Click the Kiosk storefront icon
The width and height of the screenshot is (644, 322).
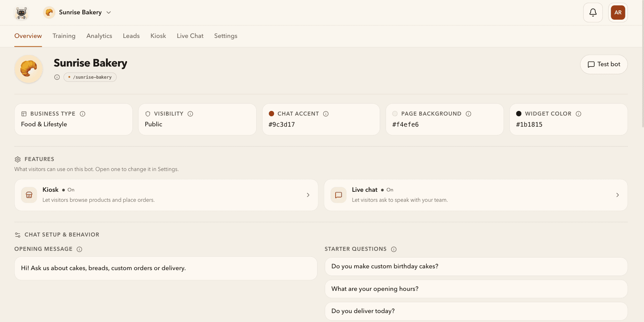pyautogui.click(x=29, y=195)
